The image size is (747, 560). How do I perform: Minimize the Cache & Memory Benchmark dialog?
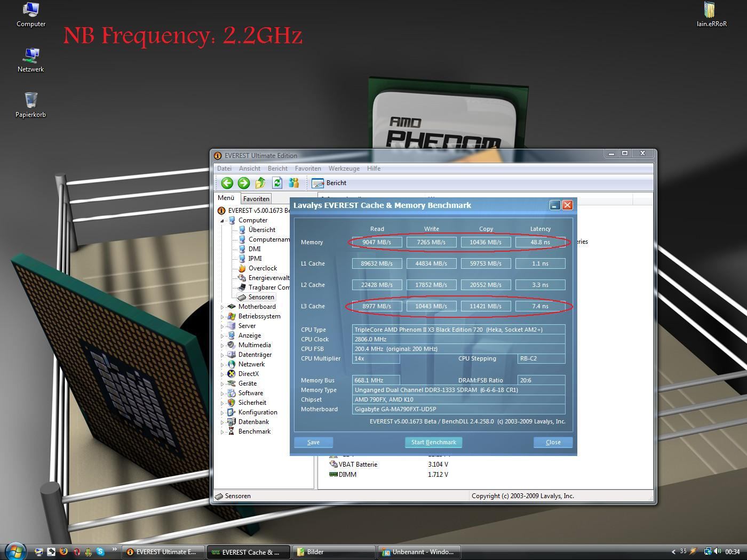click(555, 205)
